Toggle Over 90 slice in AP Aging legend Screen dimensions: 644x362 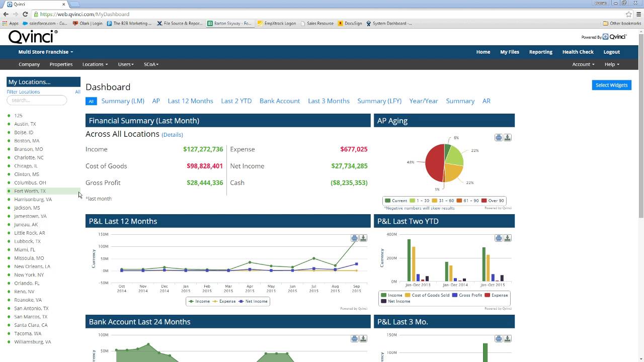[492, 201]
